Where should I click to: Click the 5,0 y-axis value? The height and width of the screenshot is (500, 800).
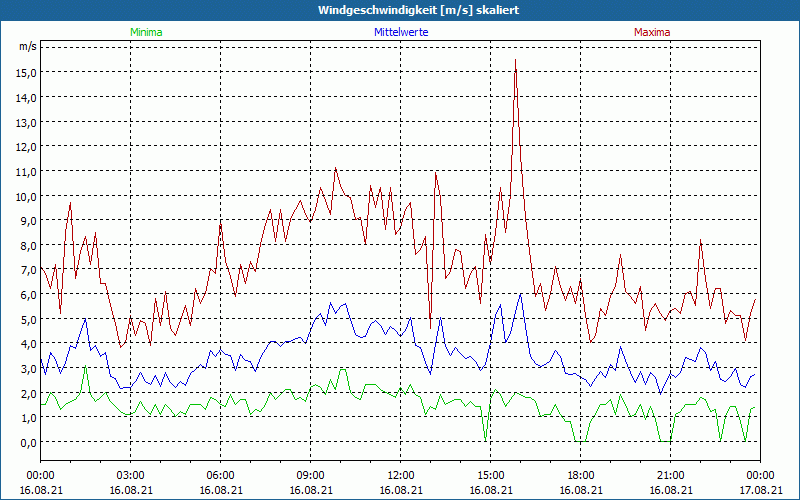[29, 320]
